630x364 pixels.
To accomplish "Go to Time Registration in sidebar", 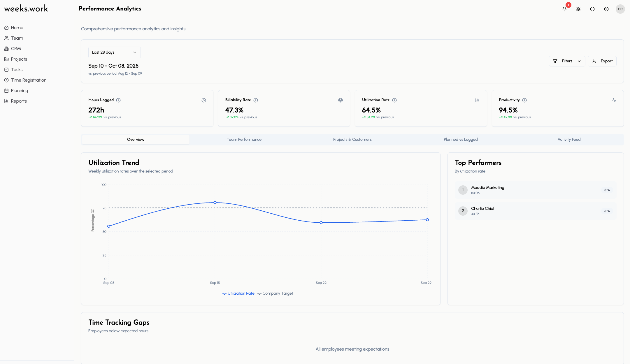I will (x=29, y=80).
